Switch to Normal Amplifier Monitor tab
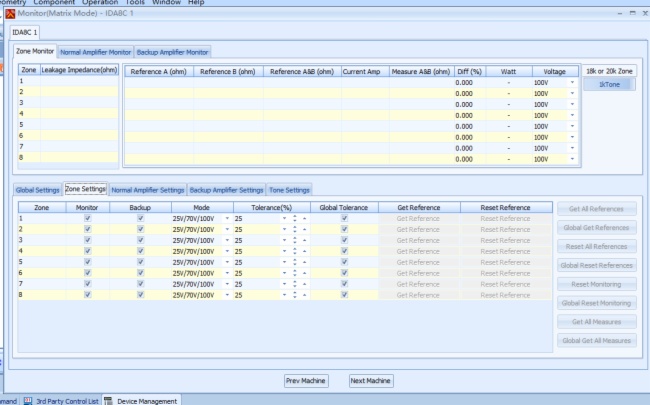This screenshot has width=650, height=405. point(95,51)
